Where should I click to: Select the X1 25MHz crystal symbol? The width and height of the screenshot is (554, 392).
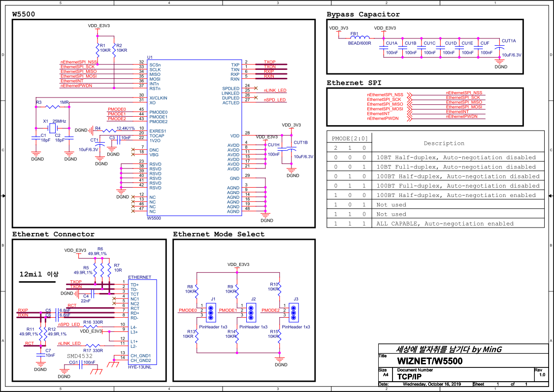click(52, 128)
